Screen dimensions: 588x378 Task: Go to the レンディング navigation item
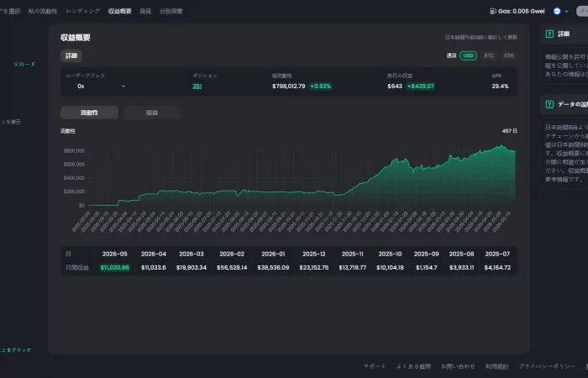pyautogui.click(x=83, y=11)
